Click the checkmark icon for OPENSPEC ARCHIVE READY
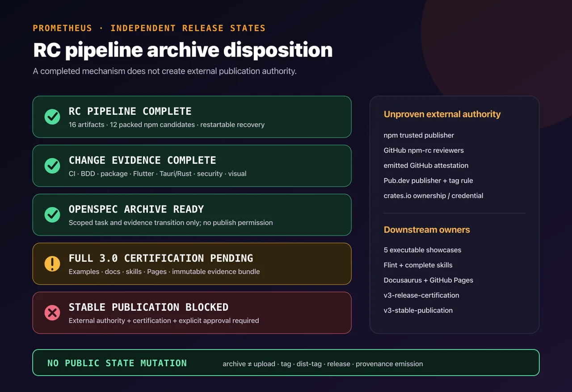The width and height of the screenshot is (572, 392). coord(52,215)
